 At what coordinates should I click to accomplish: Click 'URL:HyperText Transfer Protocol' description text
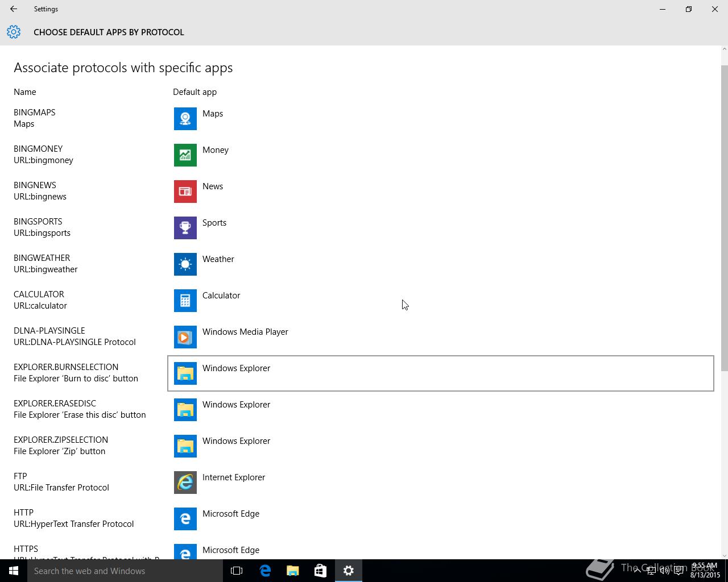coord(74,524)
